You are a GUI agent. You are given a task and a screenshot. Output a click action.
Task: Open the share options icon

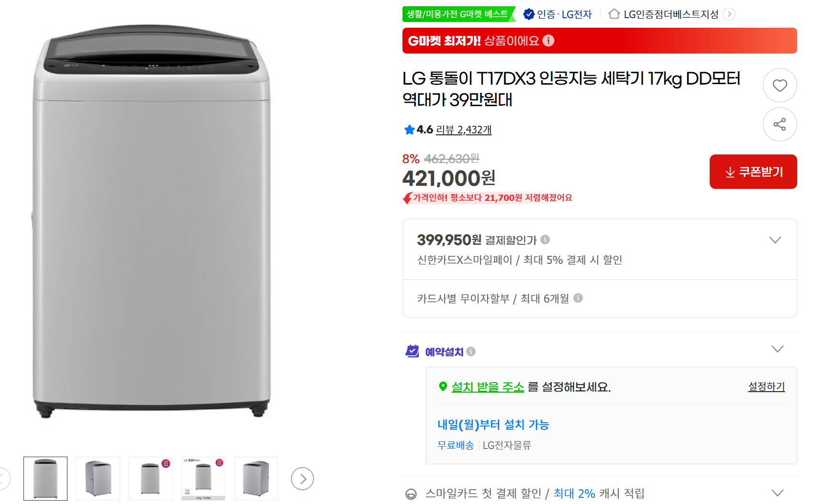click(780, 124)
